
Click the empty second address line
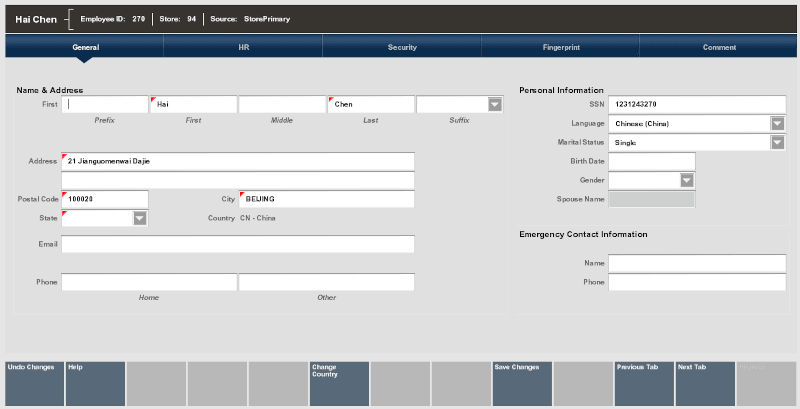(238, 181)
